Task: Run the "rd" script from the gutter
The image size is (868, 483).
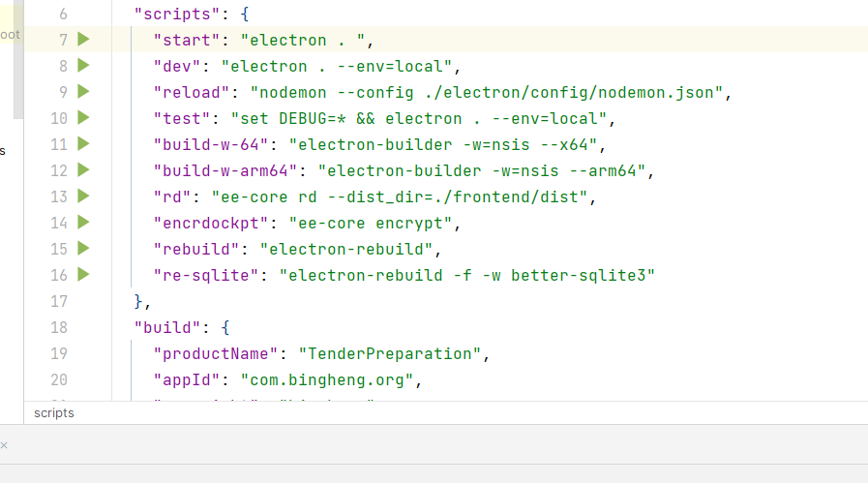Action: point(82,196)
